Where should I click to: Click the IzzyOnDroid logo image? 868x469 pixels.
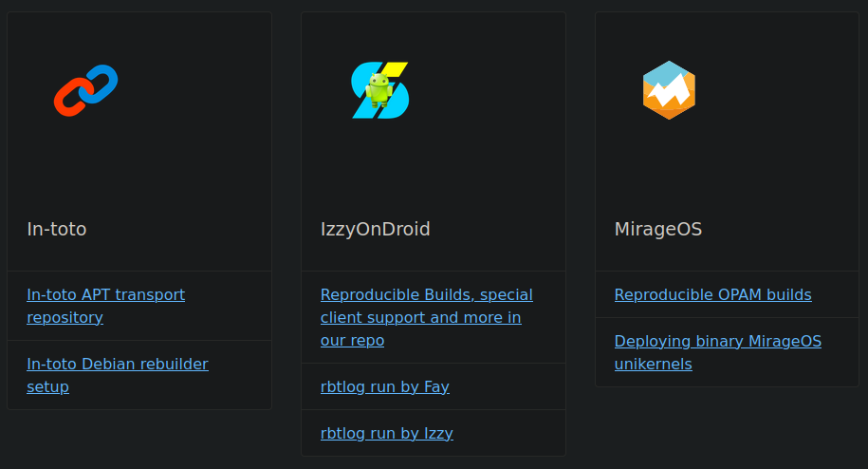click(379, 90)
